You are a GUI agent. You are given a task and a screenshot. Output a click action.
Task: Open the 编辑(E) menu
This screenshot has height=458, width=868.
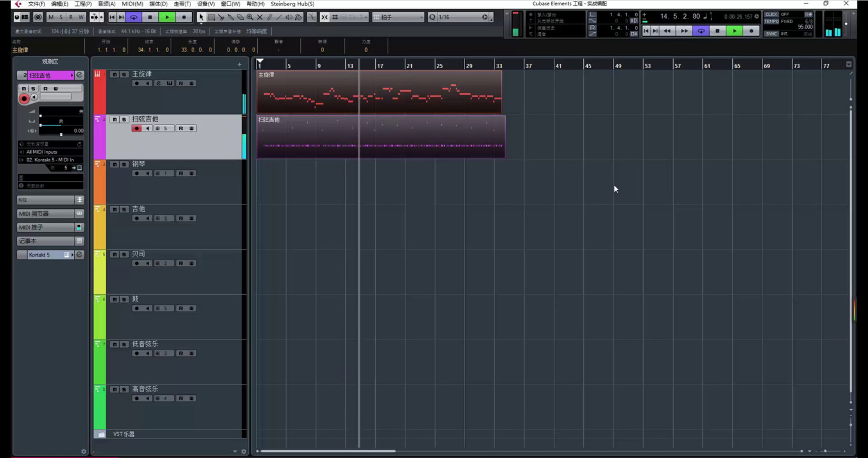click(60, 4)
